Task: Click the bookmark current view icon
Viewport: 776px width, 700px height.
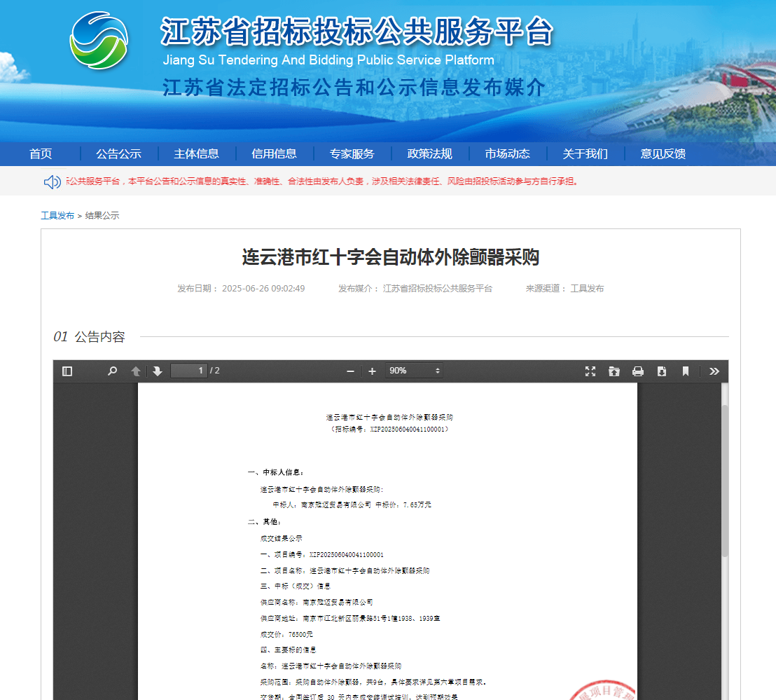Action: pyautogui.click(x=686, y=371)
